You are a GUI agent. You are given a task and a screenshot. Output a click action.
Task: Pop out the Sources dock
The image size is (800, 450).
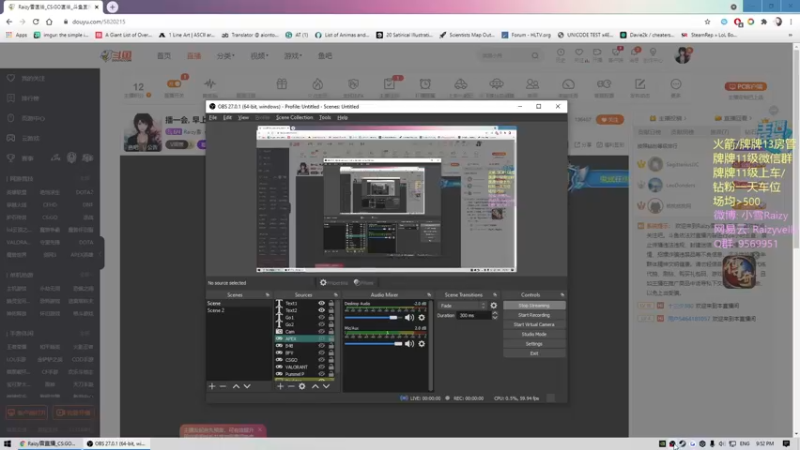(336, 295)
